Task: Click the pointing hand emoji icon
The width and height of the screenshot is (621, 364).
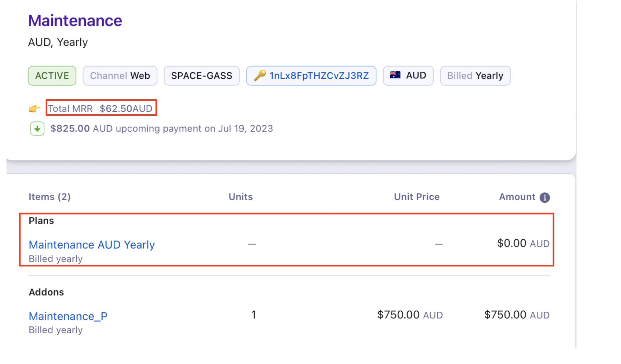Action: [x=34, y=108]
